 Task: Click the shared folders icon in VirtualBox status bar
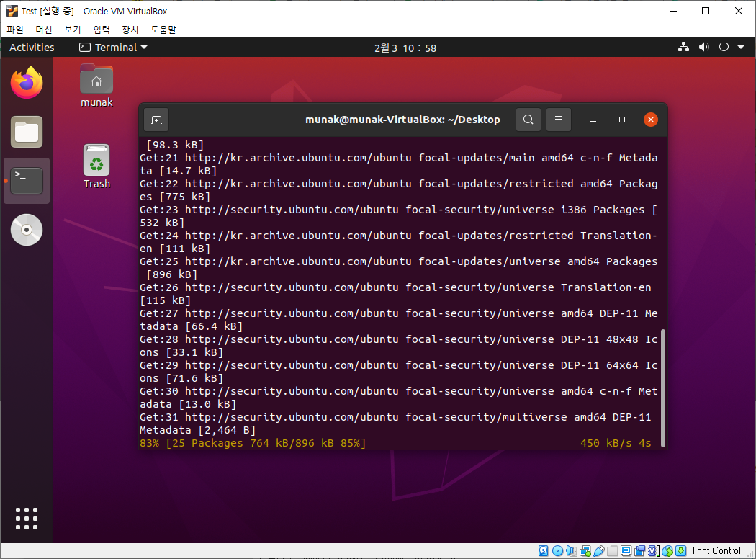pos(612,551)
